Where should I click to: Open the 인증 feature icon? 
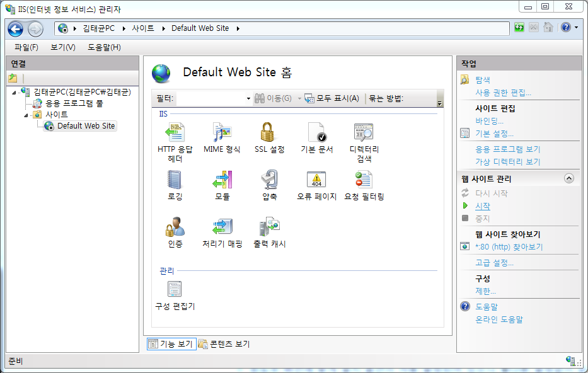(x=175, y=227)
